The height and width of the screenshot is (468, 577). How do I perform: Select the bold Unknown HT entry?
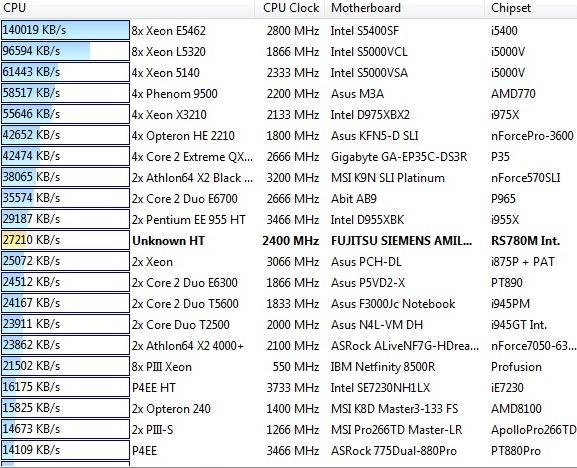point(168,240)
